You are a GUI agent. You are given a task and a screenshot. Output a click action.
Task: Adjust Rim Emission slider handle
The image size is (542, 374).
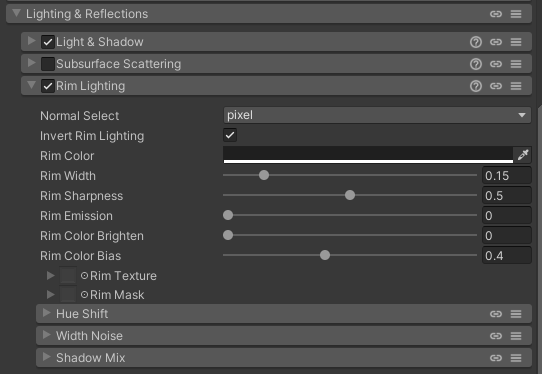tap(228, 215)
